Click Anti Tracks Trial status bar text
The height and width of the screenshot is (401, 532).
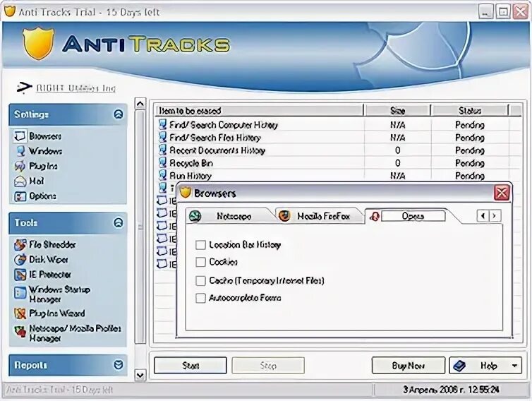[x=59, y=390]
